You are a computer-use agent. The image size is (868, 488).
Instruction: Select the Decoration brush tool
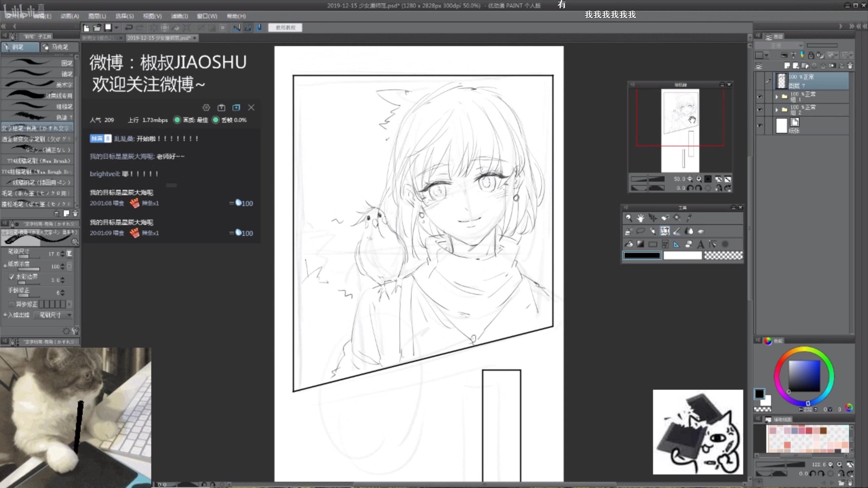665,231
